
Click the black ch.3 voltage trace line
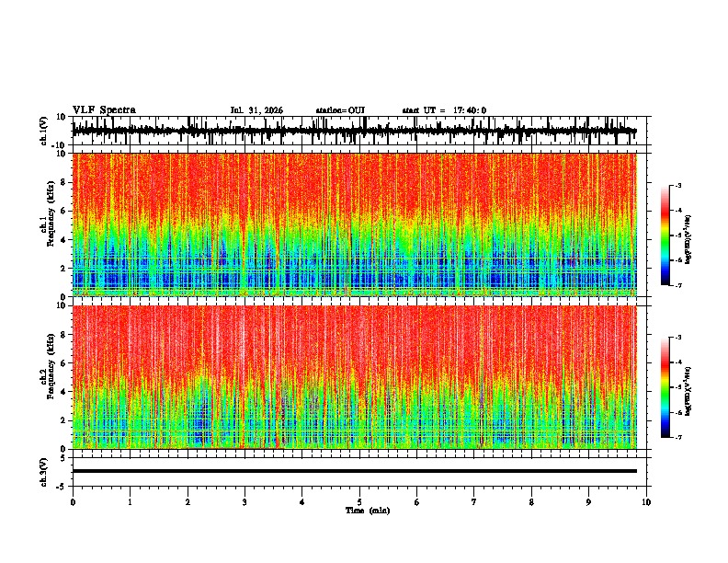pyautogui.click(x=354, y=471)
